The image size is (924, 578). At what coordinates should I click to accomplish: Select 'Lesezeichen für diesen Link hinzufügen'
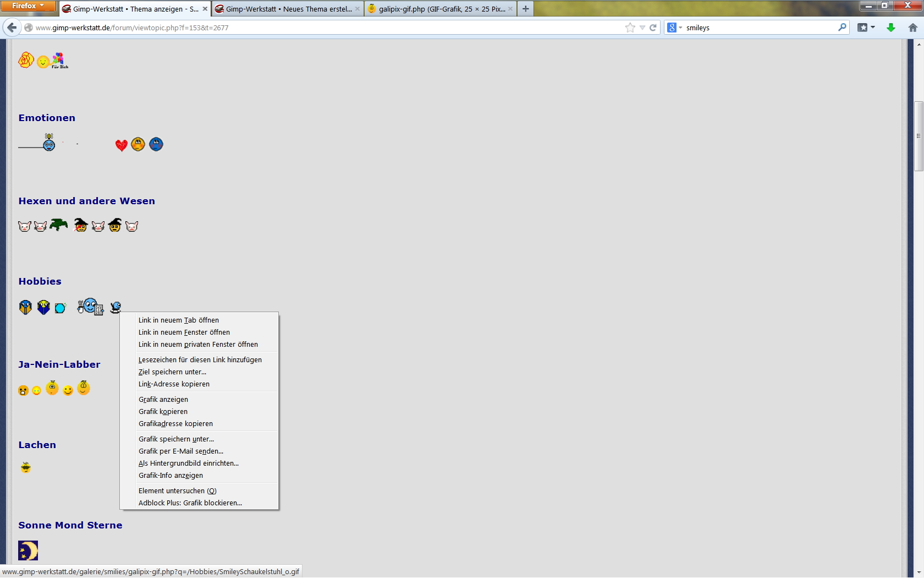(x=199, y=359)
